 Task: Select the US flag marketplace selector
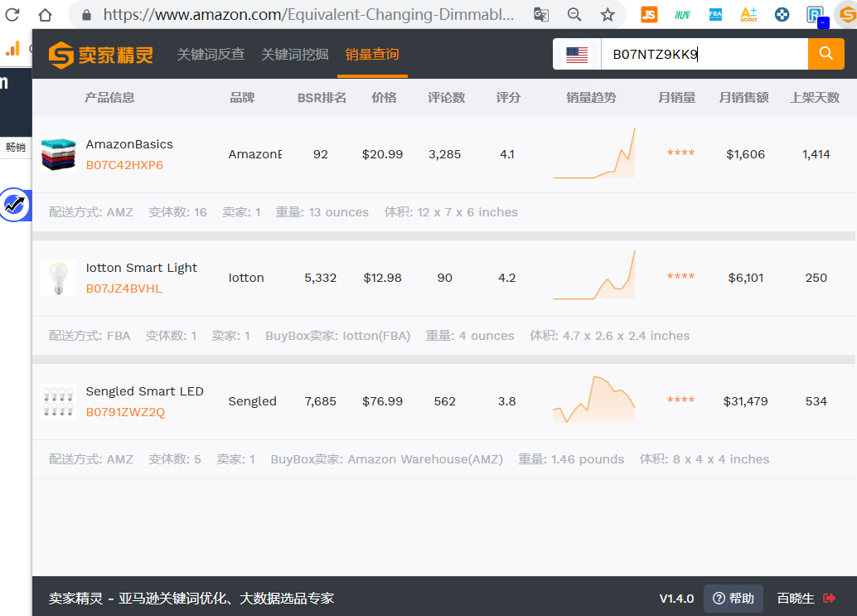[x=577, y=54]
